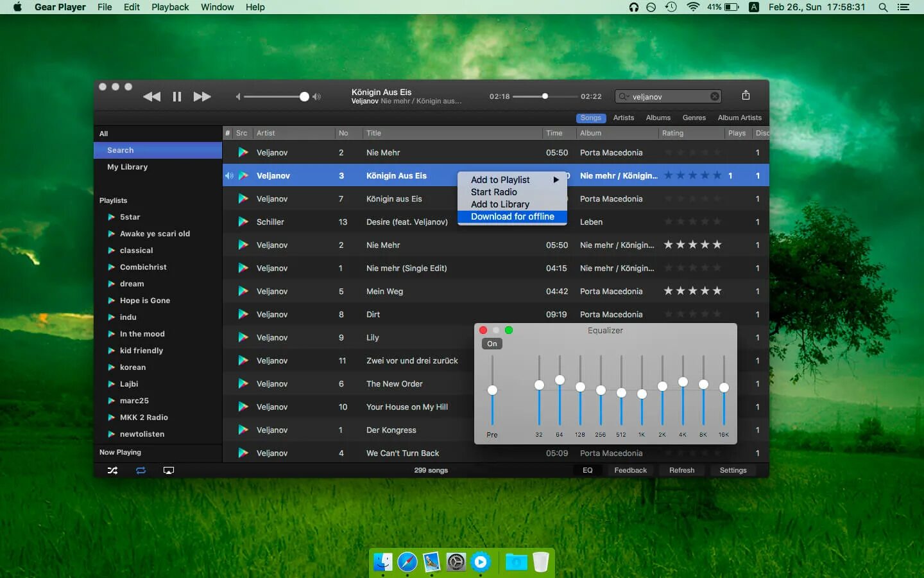
Task: Open Spotlight search in menu bar
Action: tap(883, 7)
